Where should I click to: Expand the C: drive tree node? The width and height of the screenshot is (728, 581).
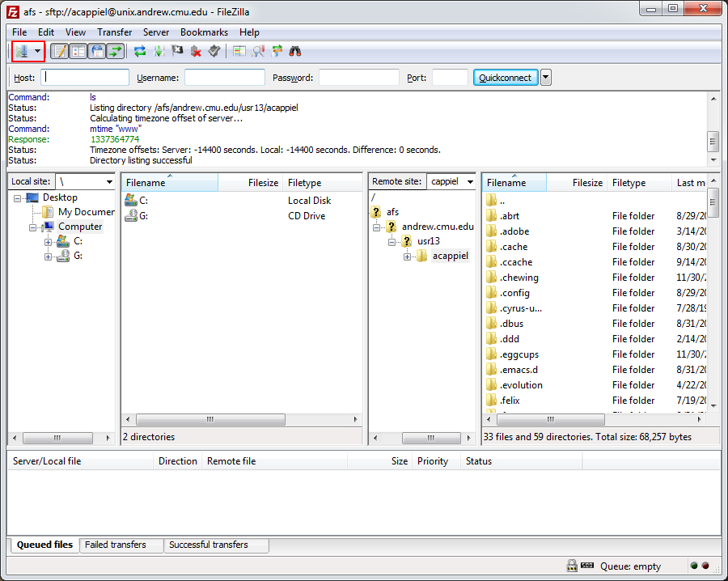[48, 242]
